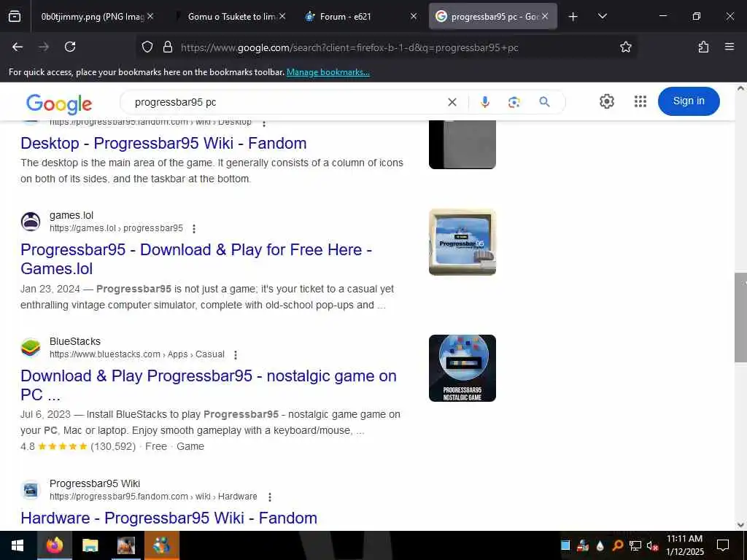Open more options for Hardware wiki result
This screenshot has height=560, width=747.
[x=270, y=497]
